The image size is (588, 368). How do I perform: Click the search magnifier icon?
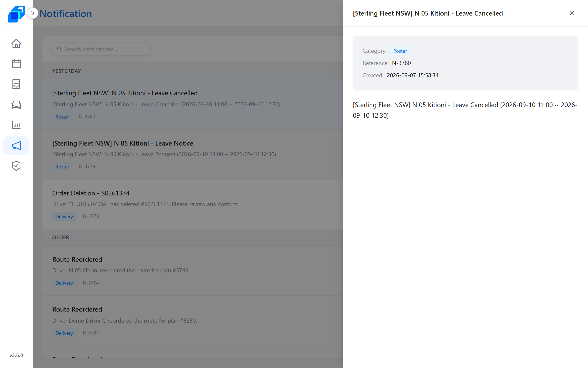[59, 49]
